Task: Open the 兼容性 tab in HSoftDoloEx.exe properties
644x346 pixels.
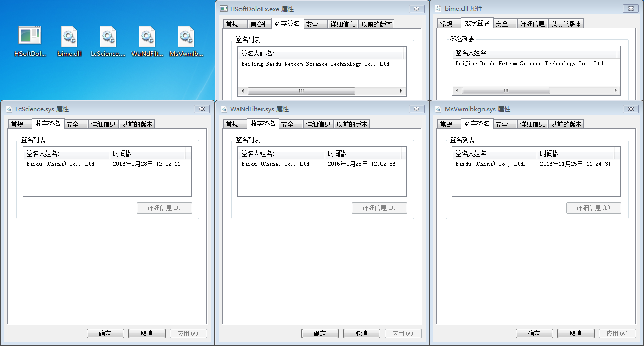Action: [x=259, y=24]
